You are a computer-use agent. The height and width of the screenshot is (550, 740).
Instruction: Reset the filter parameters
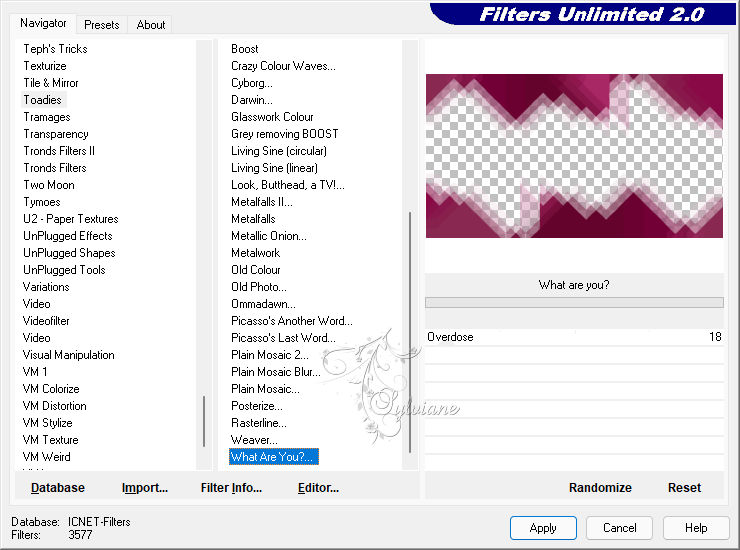(x=684, y=488)
